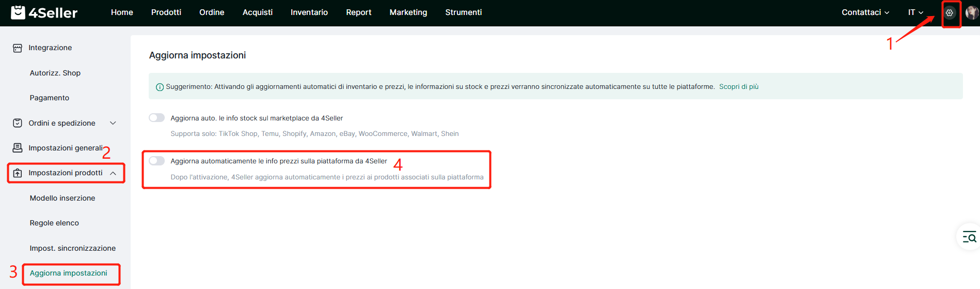Go to the Marketing menu
The width and height of the screenshot is (980, 289).
click(x=408, y=12)
